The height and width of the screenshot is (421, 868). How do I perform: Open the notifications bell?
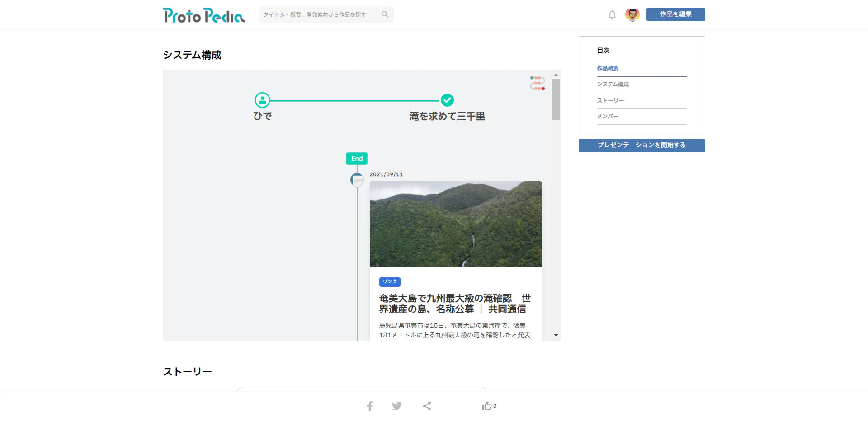(x=612, y=14)
